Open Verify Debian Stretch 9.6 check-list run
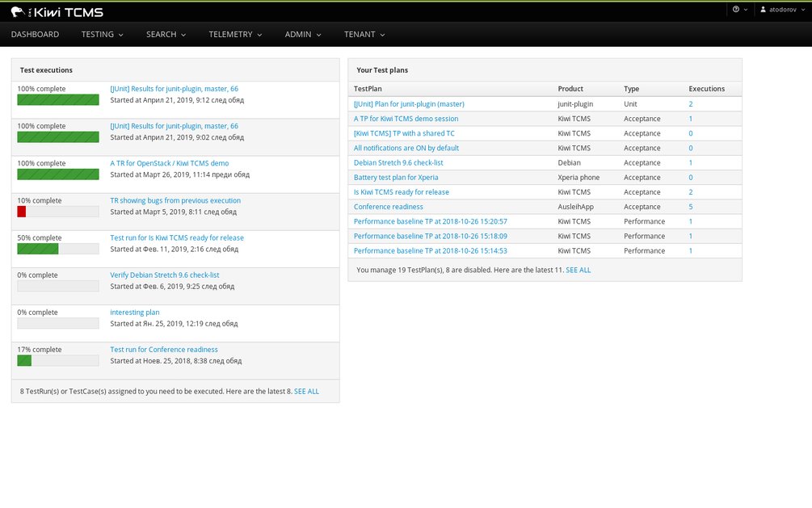This screenshot has height=508, width=812. (x=165, y=275)
